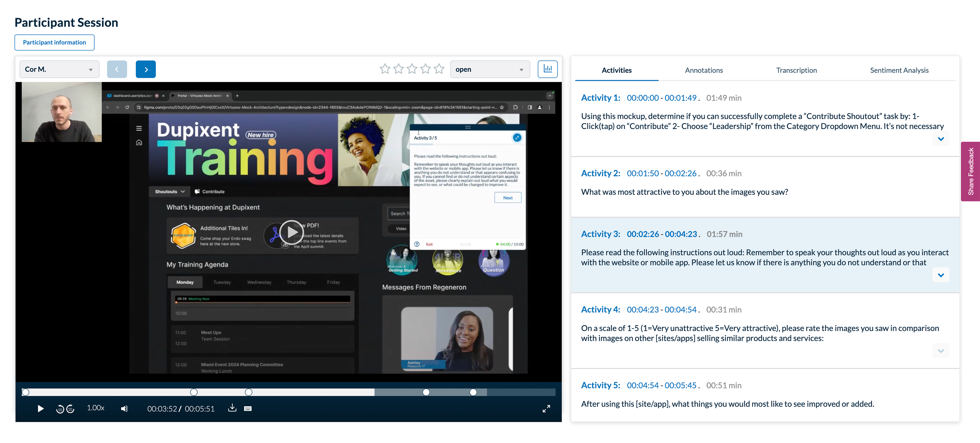Click the fourth timeline activity marker
980x443 pixels.
pos(426,392)
